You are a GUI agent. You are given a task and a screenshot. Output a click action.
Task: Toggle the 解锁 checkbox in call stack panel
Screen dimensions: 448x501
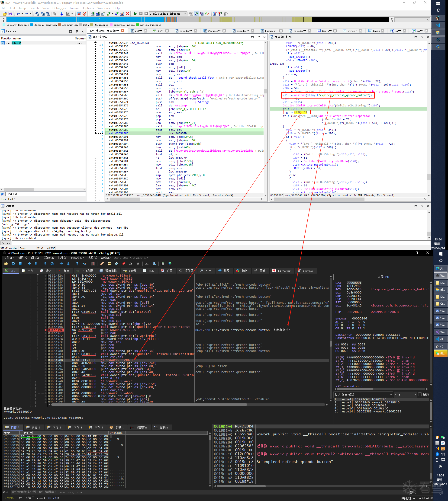coord(420,395)
